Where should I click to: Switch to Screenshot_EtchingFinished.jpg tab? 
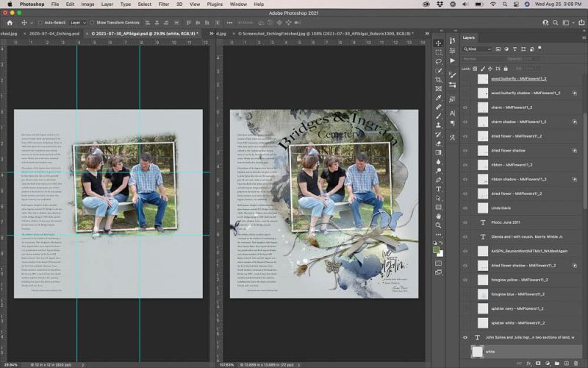[x=326, y=33]
